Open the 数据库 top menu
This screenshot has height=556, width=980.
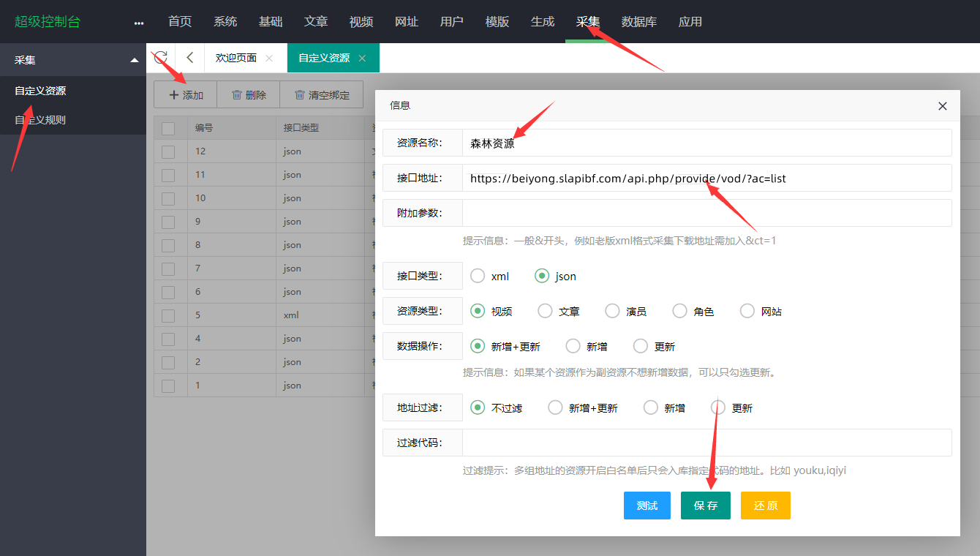click(638, 22)
